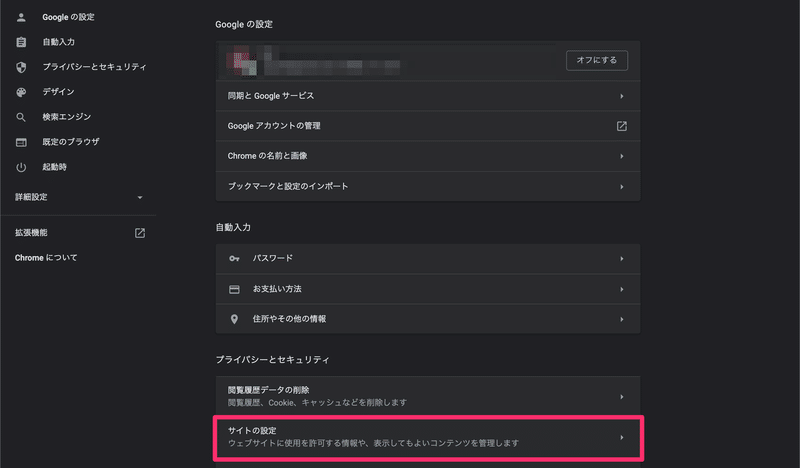The height and width of the screenshot is (468, 800).
Task: Click the power icon for 起動時
Action: click(x=21, y=167)
